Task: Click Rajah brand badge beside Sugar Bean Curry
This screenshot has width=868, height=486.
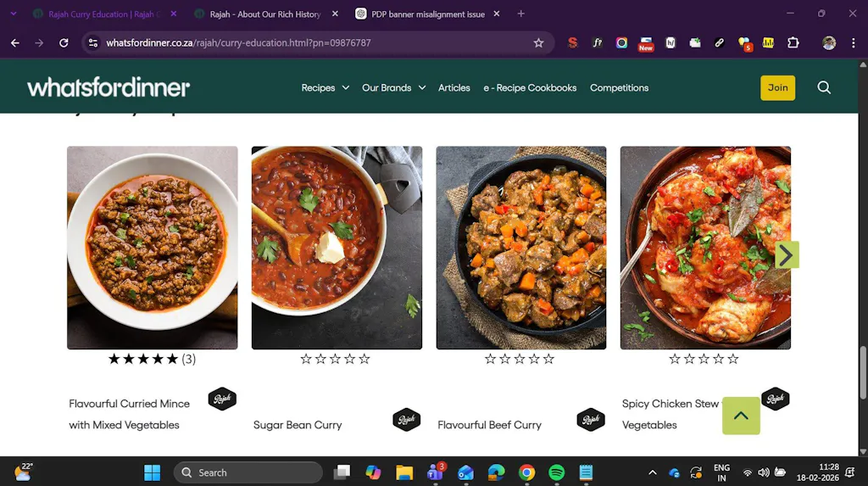Action: [x=406, y=420]
